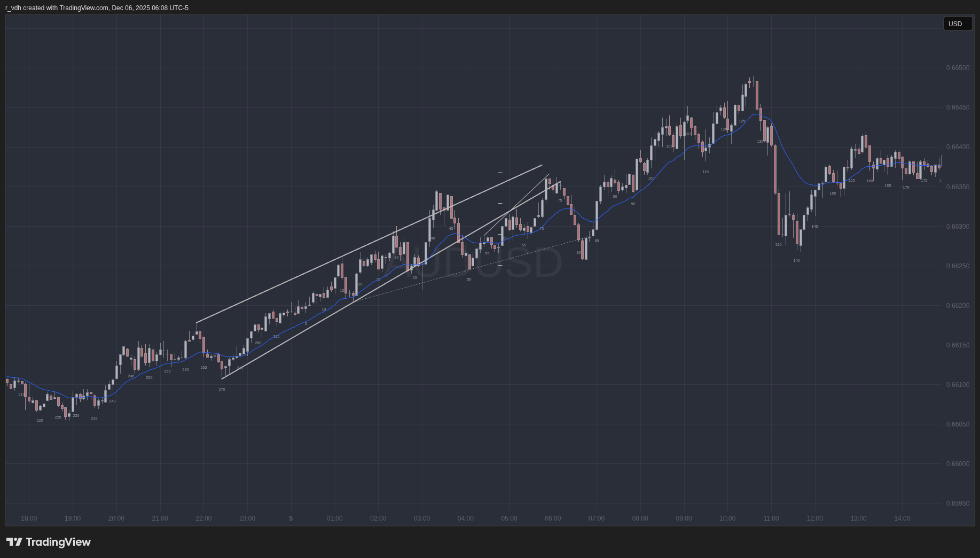Select the 18:00 time axis label
980x558 pixels.
[29, 518]
